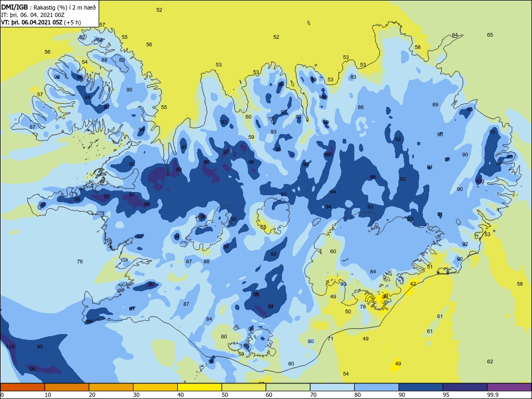Click the humidity value '65' in the northeast corner
Image resolution: width=532 pixels, height=399 pixels.
tap(490, 35)
